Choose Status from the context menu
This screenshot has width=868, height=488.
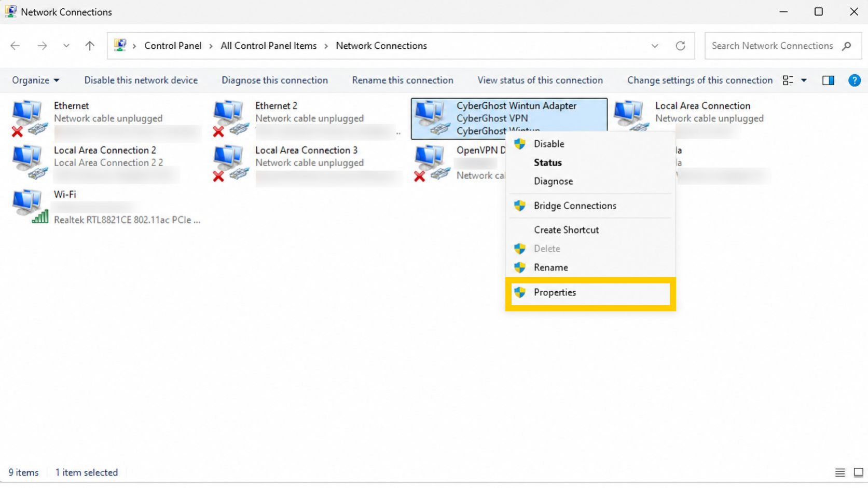(x=590, y=162)
